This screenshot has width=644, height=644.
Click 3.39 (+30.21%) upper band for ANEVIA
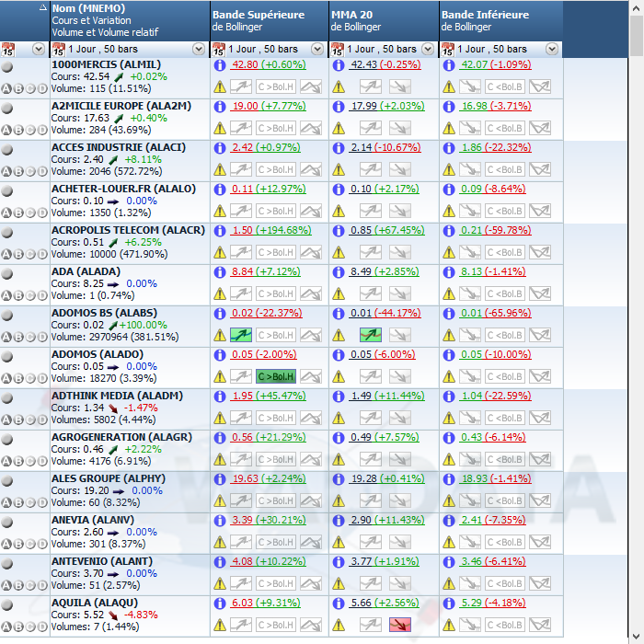click(268, 520)
